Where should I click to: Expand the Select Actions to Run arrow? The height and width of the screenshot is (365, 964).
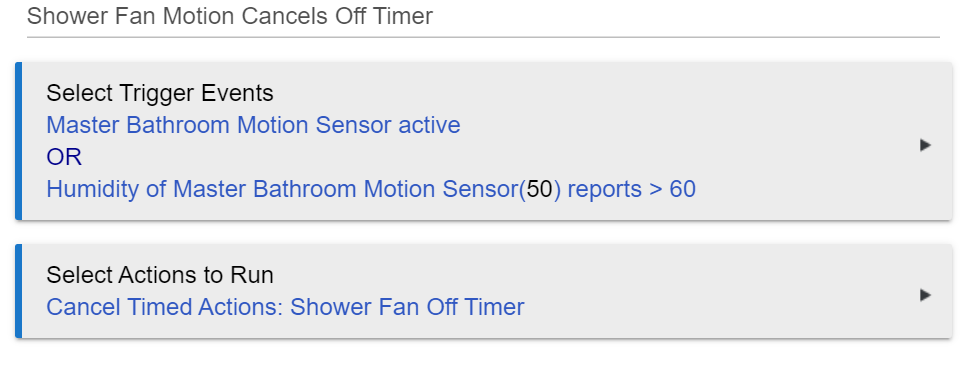[x=925, y=296]
